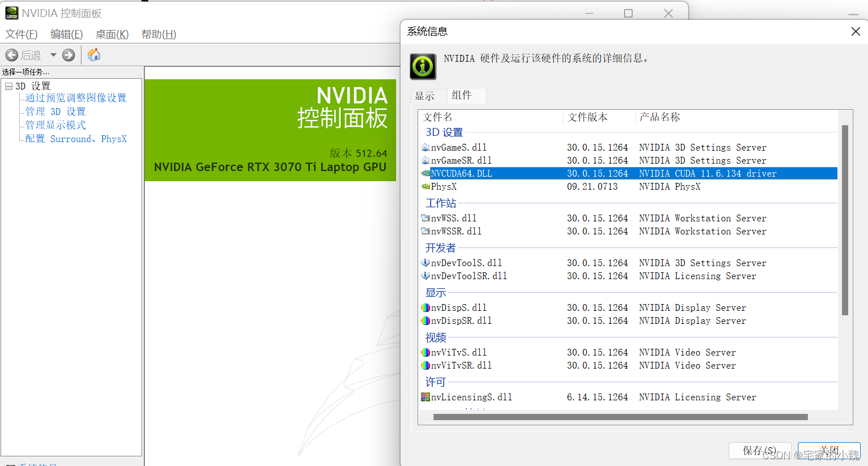Viewport: 868px width, 466px height.
Task: Click the horizontal scrollbar of the components list
Action: [620, 417]
